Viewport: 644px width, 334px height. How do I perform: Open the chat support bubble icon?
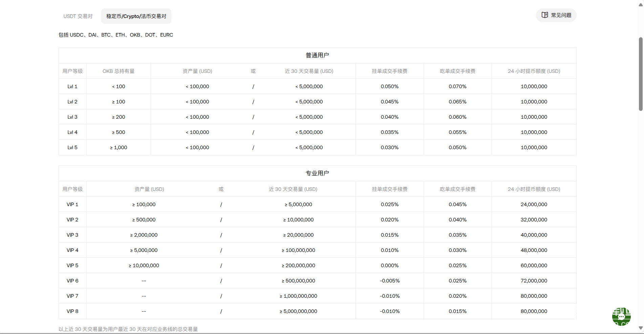[621, 316]
